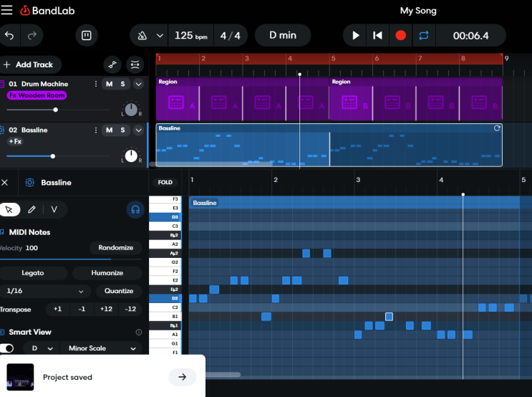532x397 pixels.
Task: Click the red Record button
Action: [401, 35]
